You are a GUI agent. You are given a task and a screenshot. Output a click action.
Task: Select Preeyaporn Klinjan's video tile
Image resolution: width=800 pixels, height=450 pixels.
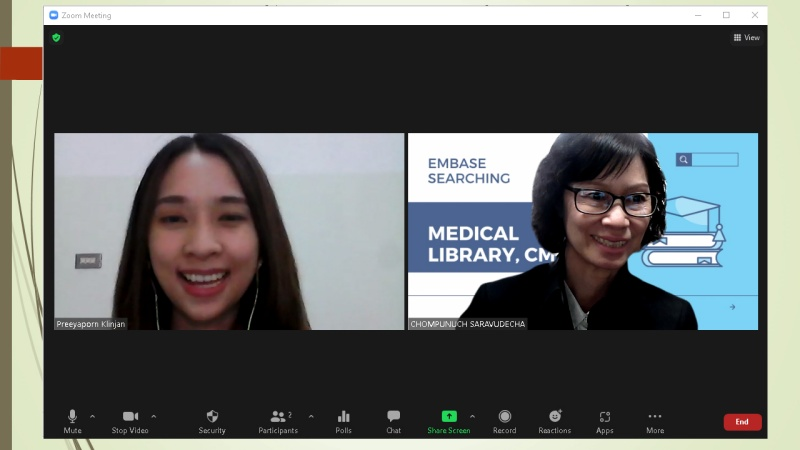click(229, 231)
